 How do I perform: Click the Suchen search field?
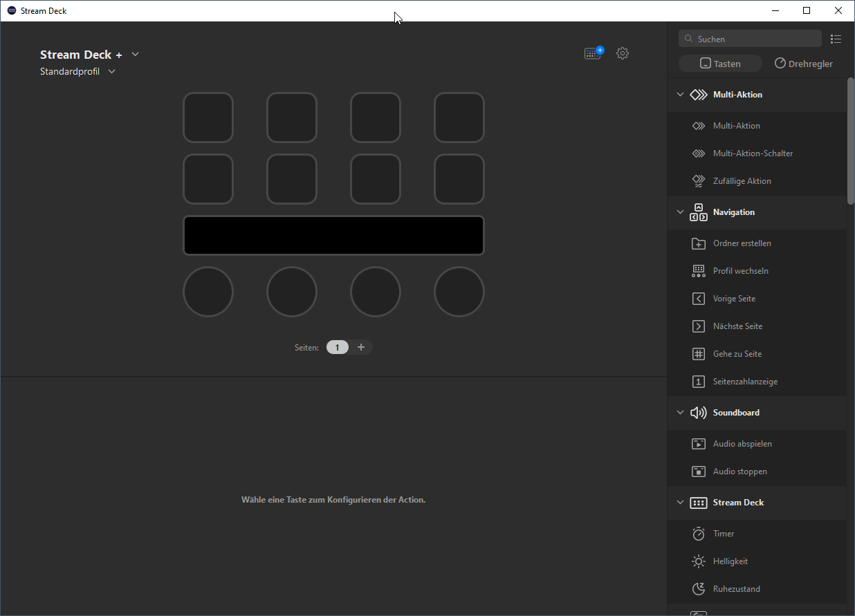751,39
